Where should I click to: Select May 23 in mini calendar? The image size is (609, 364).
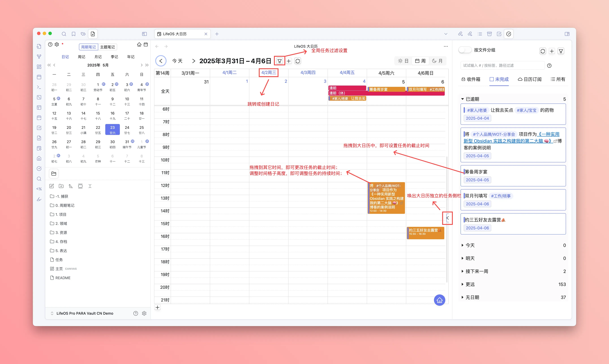[112, 130]
